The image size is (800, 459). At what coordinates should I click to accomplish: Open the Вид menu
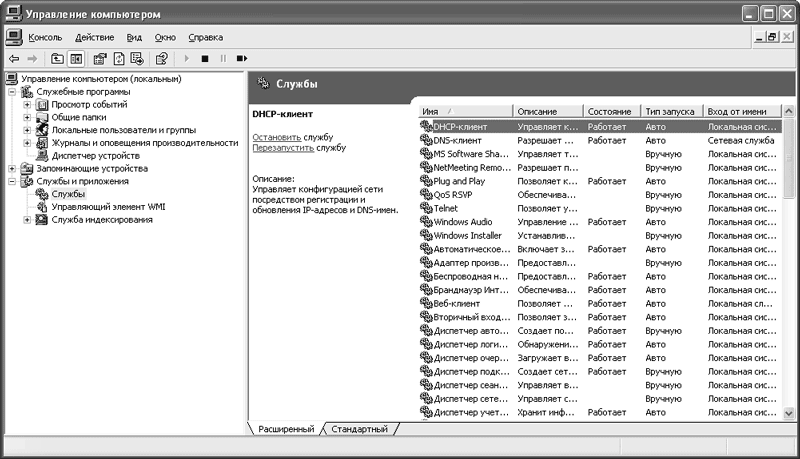click(134, 37)
